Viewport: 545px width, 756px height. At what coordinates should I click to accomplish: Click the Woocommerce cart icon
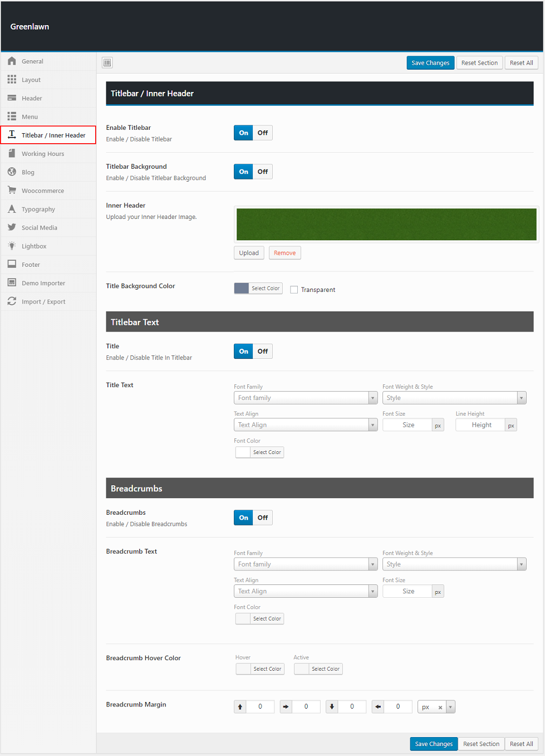coord(12,191)
